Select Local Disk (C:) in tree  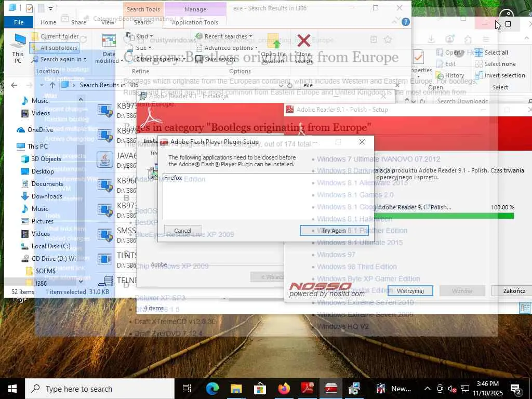point(46,246)
